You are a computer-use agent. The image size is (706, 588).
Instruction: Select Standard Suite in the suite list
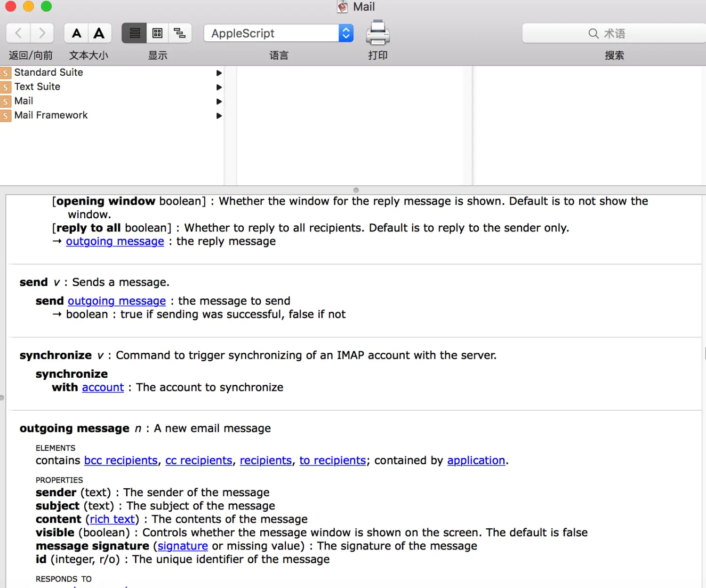click(x=112, y=72)
